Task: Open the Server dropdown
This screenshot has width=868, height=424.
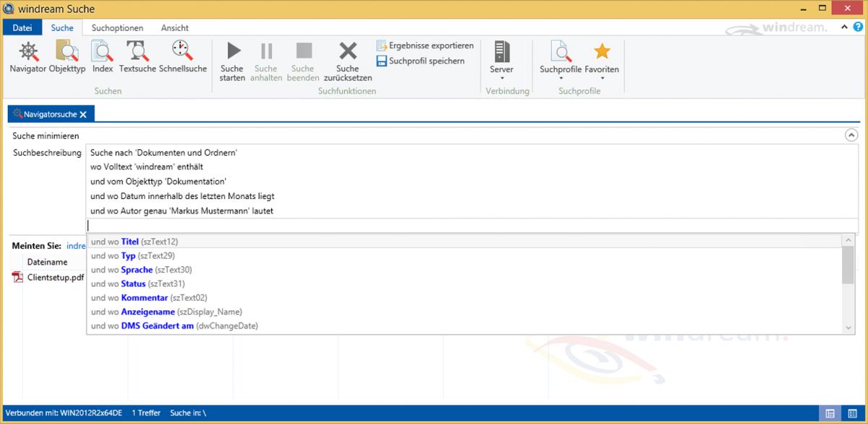Action: tap(501, 59)
